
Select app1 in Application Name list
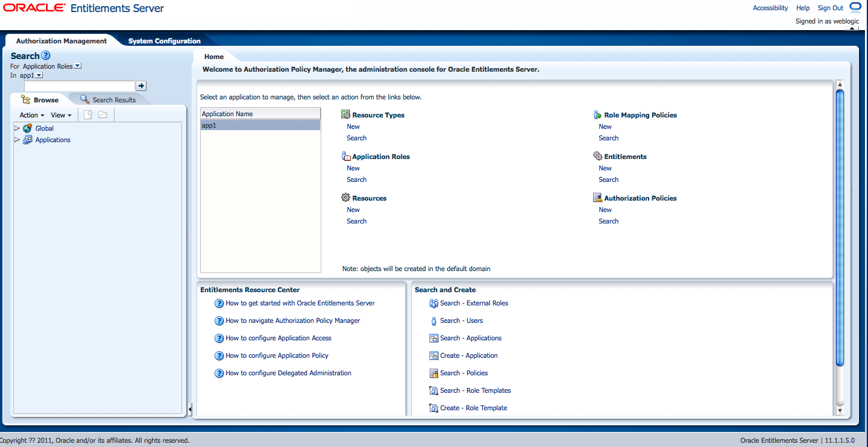point(260,125)
